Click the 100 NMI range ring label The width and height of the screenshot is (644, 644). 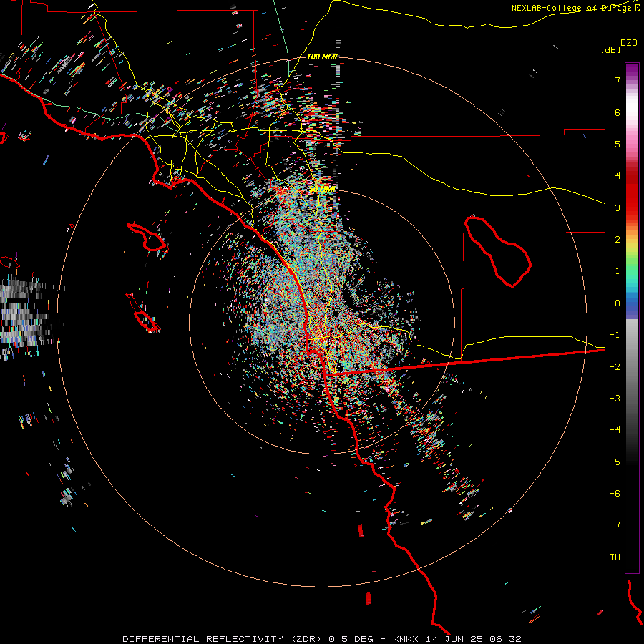pos(323,57)
